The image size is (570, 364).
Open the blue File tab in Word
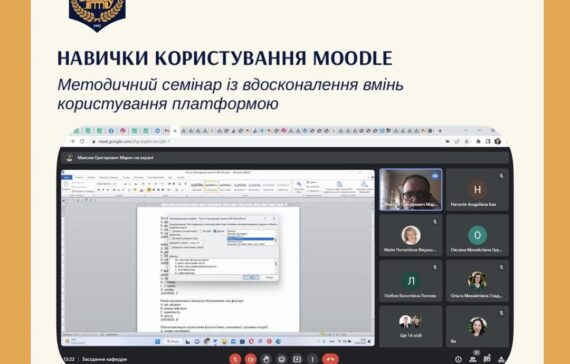coord(67,177)
